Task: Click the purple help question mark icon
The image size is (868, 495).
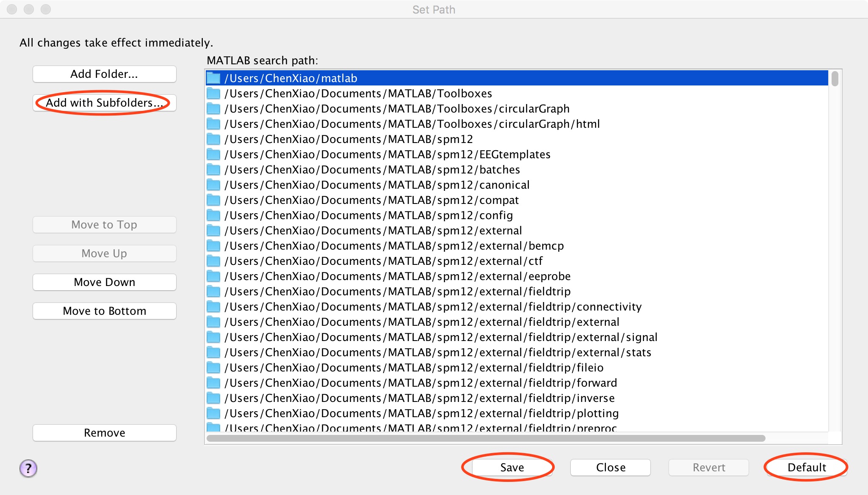Action: [28, 468]
